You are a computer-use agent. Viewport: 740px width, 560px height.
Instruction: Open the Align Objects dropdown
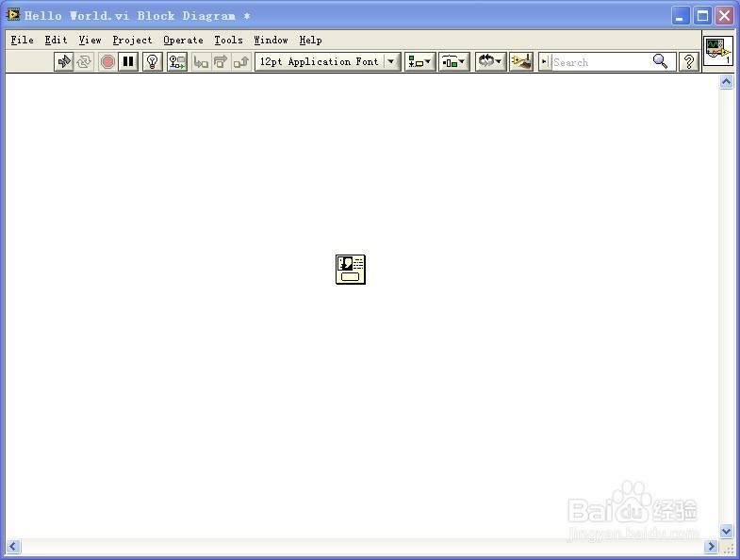point(419,62)
